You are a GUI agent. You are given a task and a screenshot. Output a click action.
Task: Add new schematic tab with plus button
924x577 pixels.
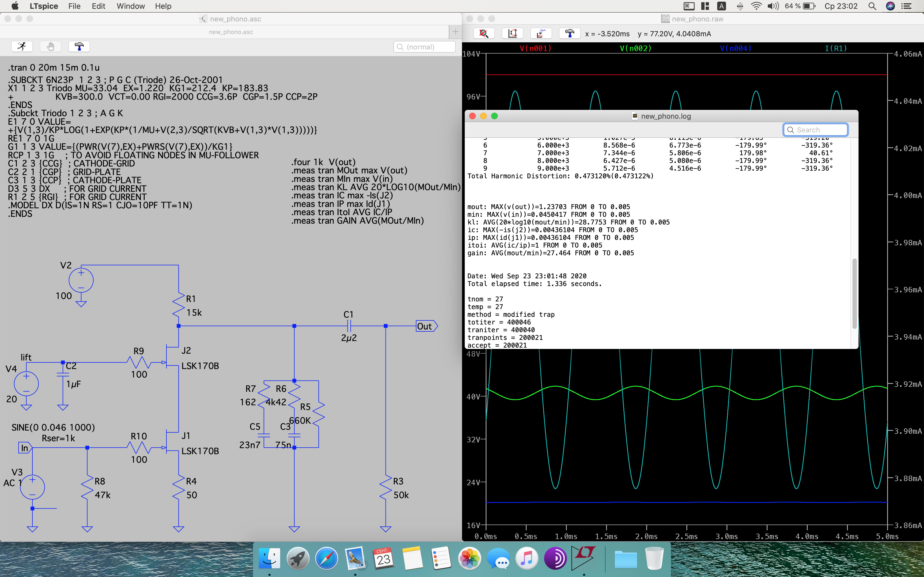[x=455, y=32]
